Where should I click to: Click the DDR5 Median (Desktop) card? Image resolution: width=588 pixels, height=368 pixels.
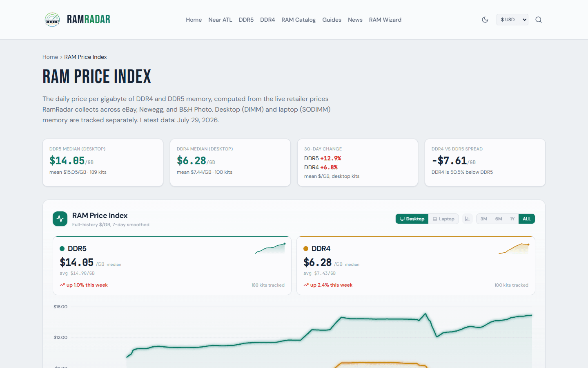103,162
